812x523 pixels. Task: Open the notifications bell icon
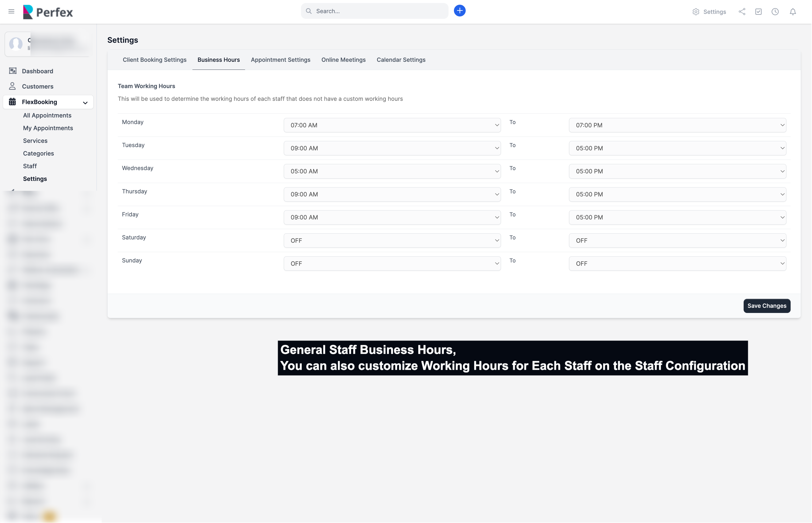(793, 12)
